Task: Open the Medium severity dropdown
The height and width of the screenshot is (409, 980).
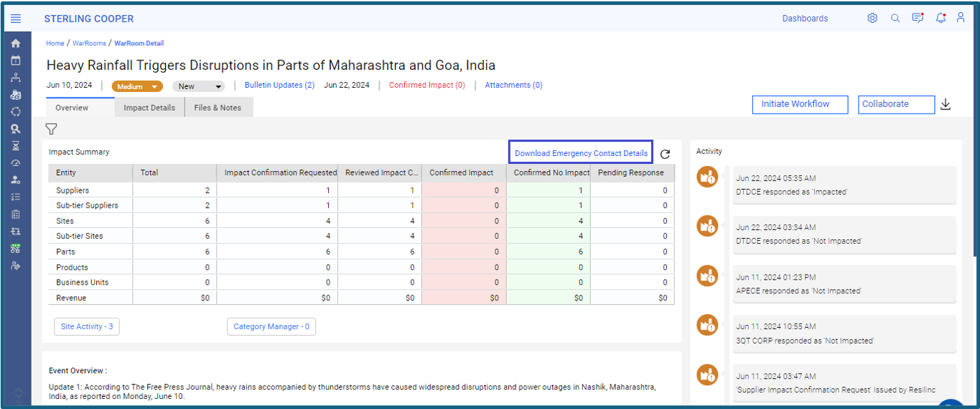Action: [x=137, y=86]
